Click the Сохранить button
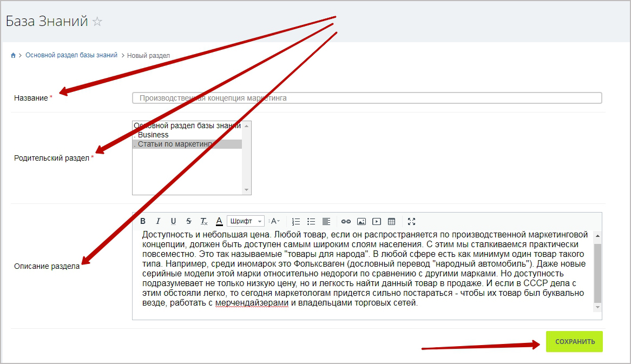631x364 pixels. (574, 341)
